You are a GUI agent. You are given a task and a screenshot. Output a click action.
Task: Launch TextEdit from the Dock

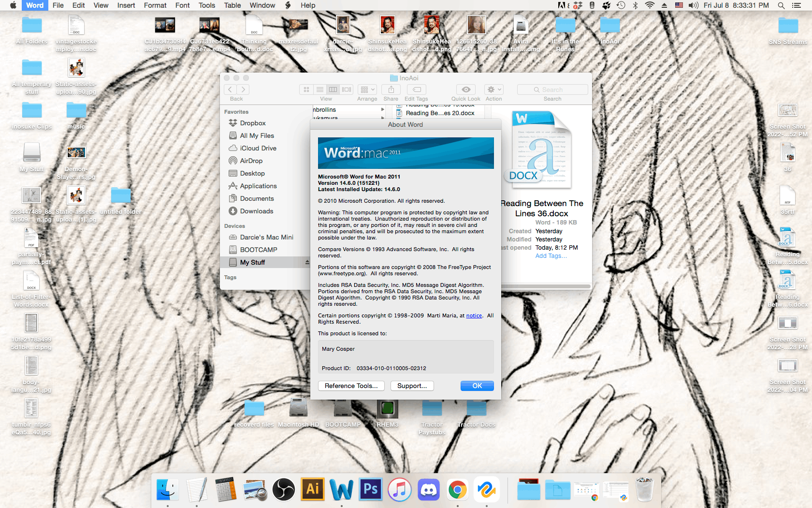tap(197, 490)
